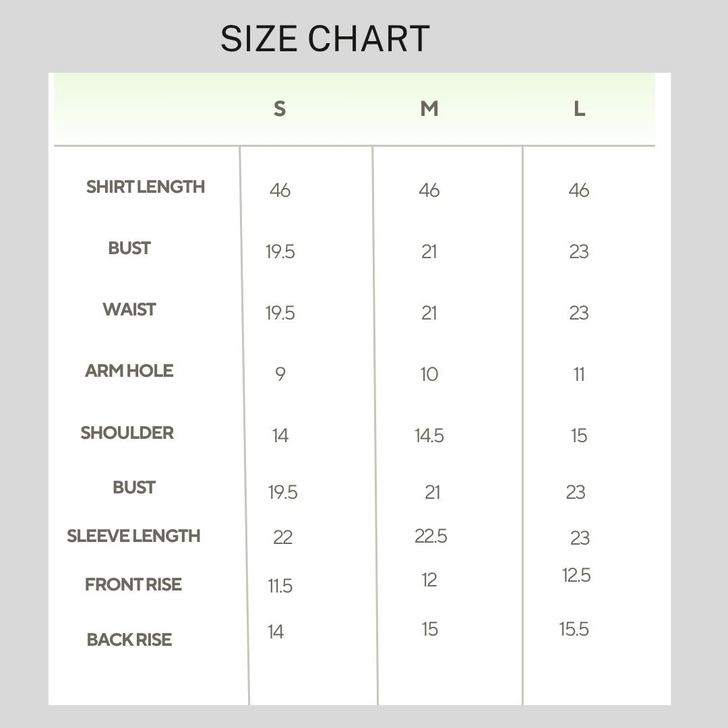Click the SLEEVE LENGTH row label
728x728 pixels.
click(133, 536)
